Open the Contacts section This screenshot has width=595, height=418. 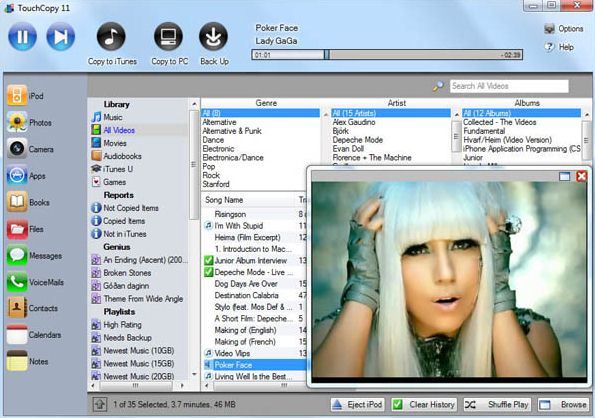[x=33, y=308]
